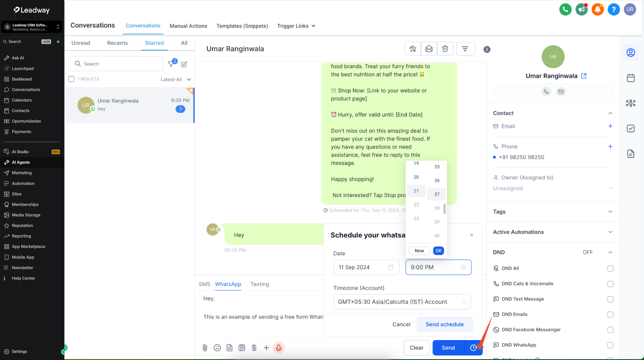The height and width of the screenshot is (360, 644).
Task: Click the Send schedule button
Action: pos(445,324)
